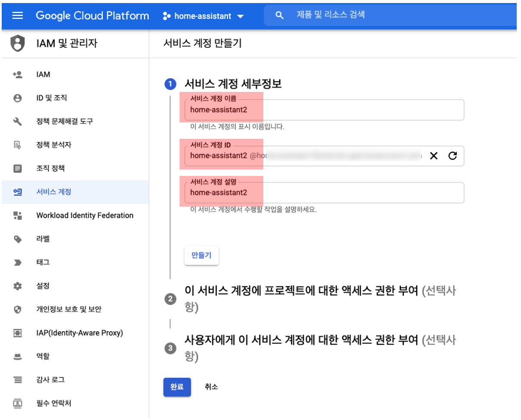Image resolution: width=521 pixels, height=420 pixels.
Task: Click the gear icon for 설정
Action: (x=18, y=286)
